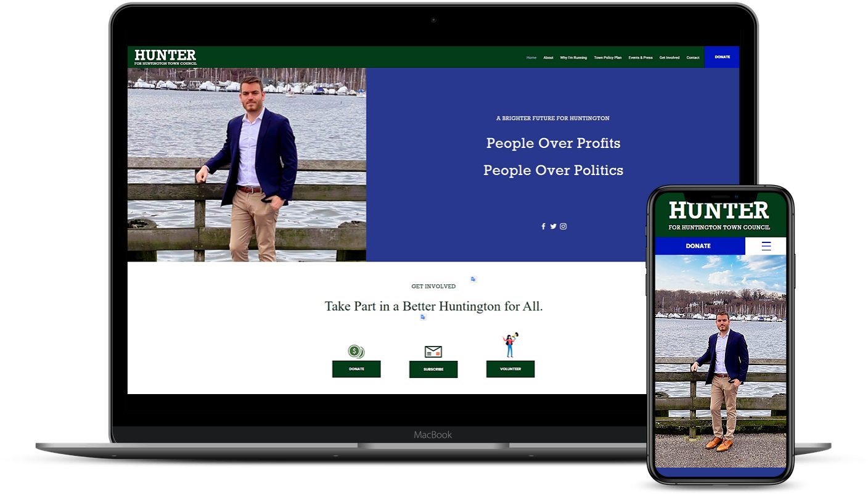Click green DONATE button under coins
Image resolution: width=868 pixels, height=494 pixels.
point(356,369)
